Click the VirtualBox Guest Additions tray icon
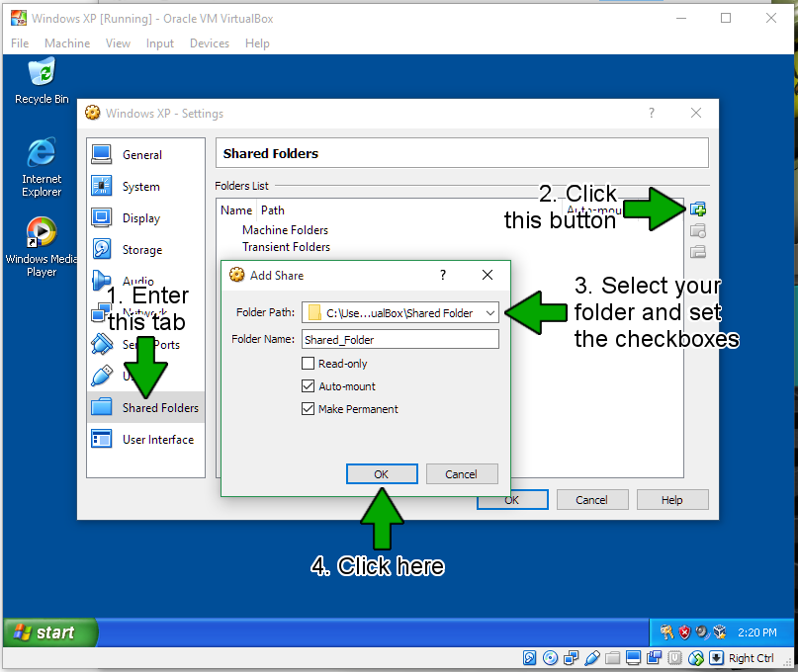Image resolution: width=798 pixels, height=672 pixels. coord(720,632)
